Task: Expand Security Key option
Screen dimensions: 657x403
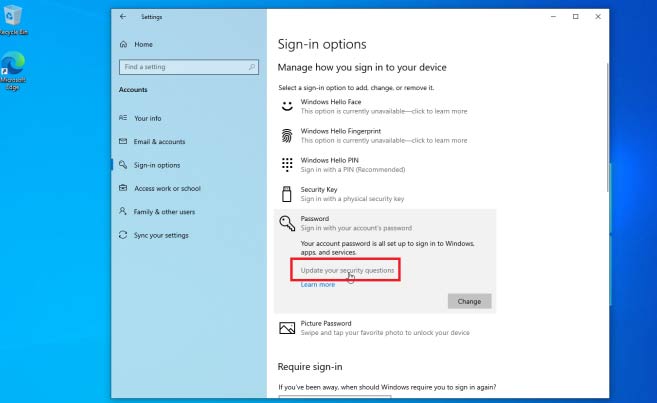Action: point(384,194)
